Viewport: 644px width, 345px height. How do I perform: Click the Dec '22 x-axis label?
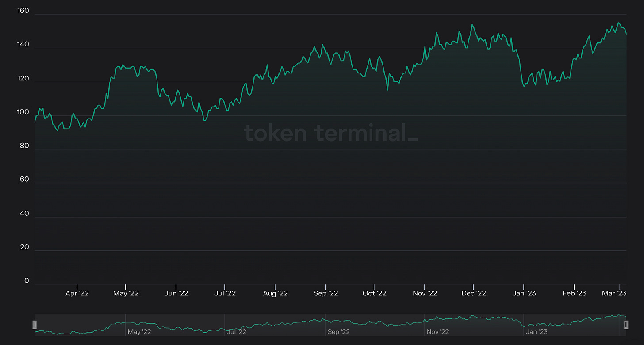(473, 293)
